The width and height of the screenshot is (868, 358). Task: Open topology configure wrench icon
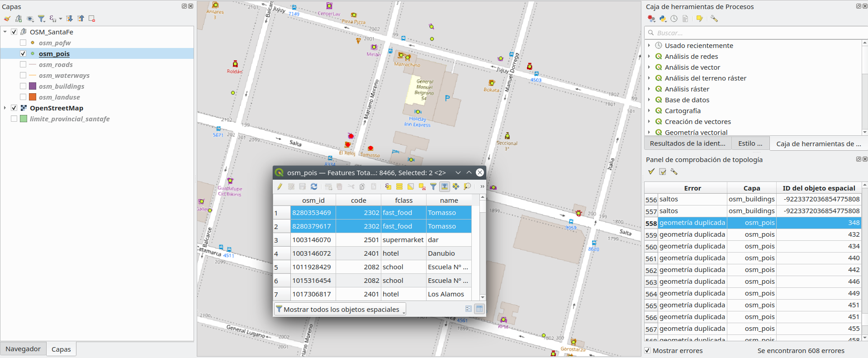tap(674, 172)
